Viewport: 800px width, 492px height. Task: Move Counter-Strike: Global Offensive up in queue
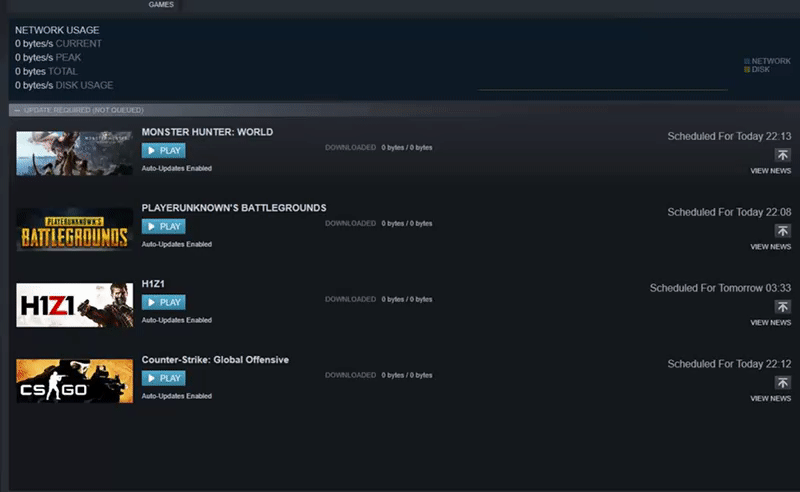point(783,383)
